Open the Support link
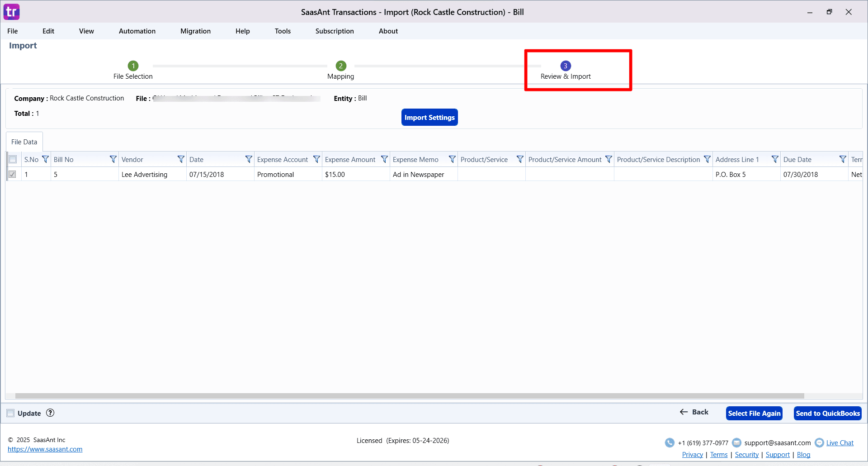The width and height of the screenshot is (868, 466). point(778,455)
